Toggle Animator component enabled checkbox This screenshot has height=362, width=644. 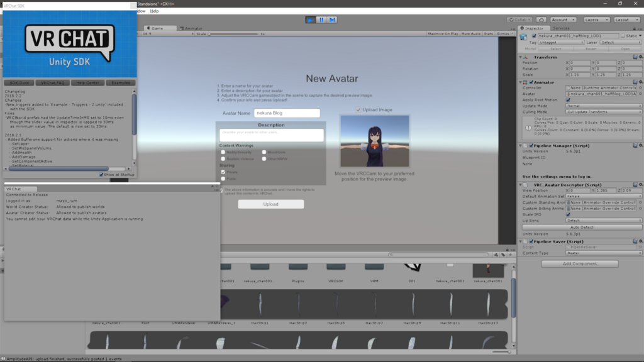pyautogui.click(x=531, y=82)
